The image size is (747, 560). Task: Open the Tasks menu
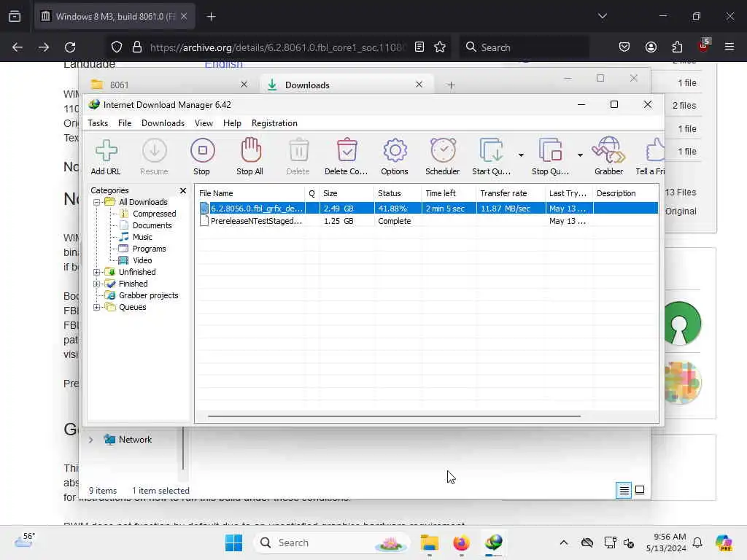[98, 122]
